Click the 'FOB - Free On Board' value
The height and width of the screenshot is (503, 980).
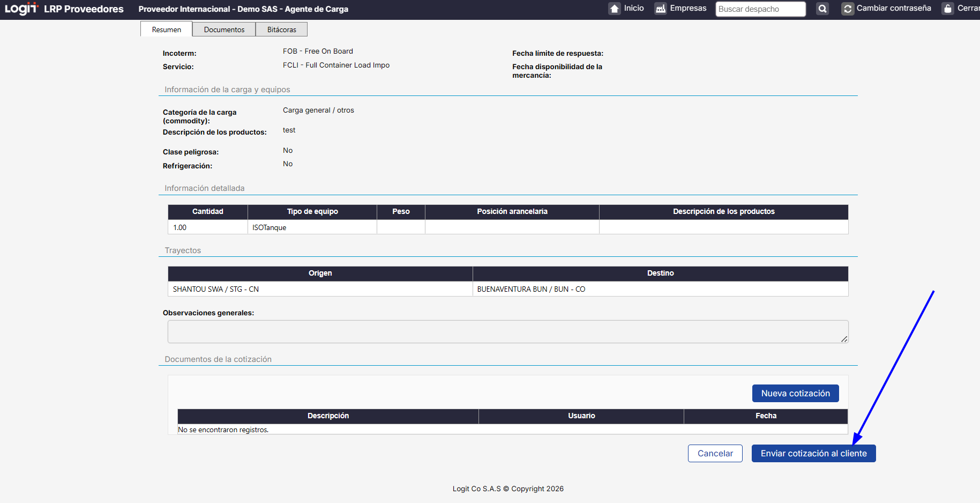318,51
